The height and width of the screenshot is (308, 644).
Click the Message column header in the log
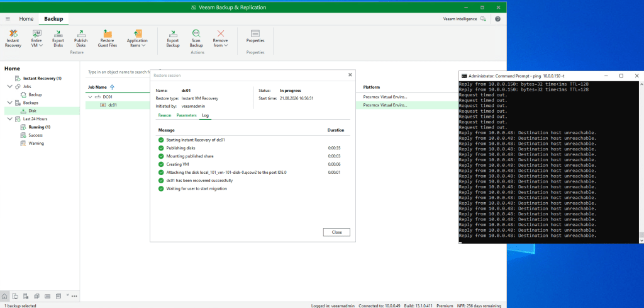[167, 130]
